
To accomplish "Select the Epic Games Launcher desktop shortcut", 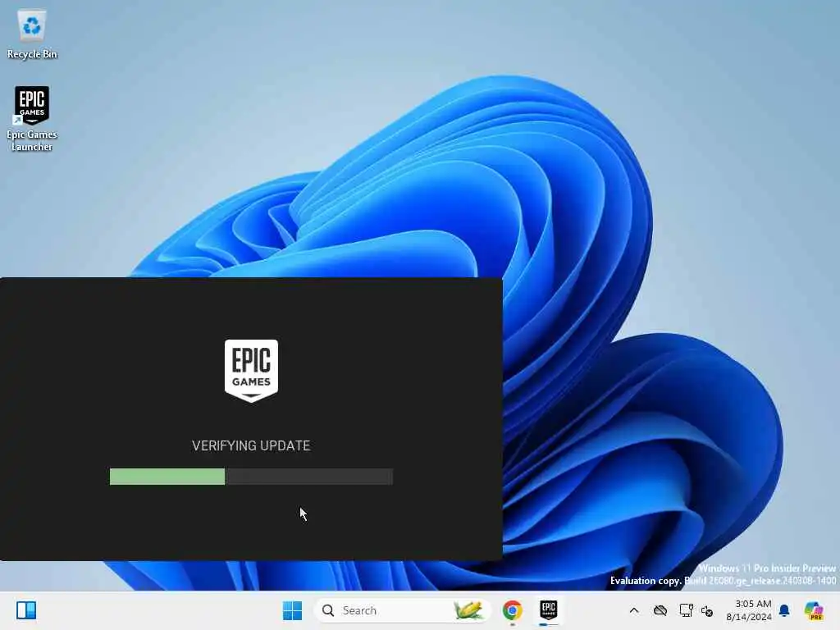I will coord(32,118).
